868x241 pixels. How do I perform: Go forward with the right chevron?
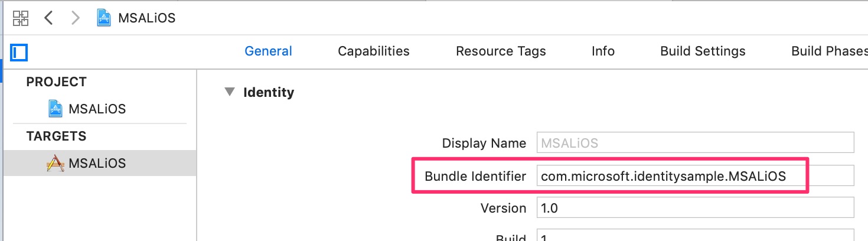click(75, 18)
